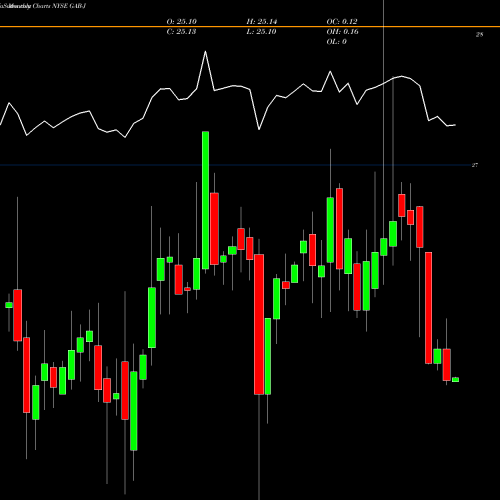Click the highest peak of the white indicator line
The height and width of the screenshot is (500, 500).
(x=205, y=52)
